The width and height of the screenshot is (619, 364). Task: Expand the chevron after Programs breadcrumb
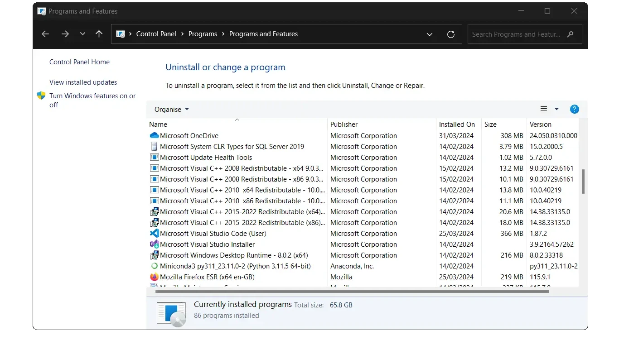[x=223, y=34]
